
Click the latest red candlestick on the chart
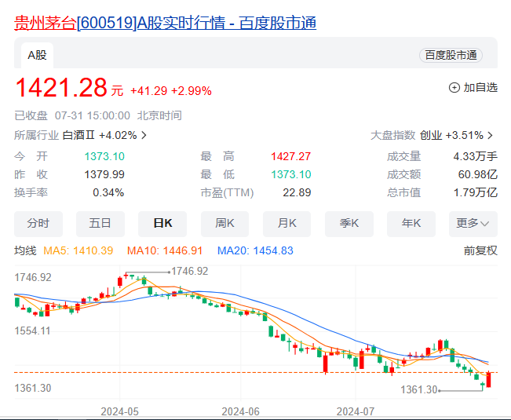(x=488, y=379)
